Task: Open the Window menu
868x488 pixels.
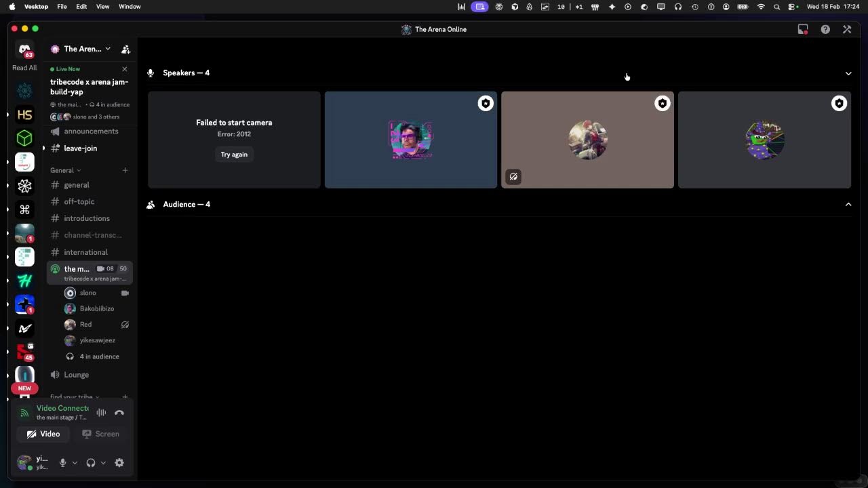Action: 130,6
